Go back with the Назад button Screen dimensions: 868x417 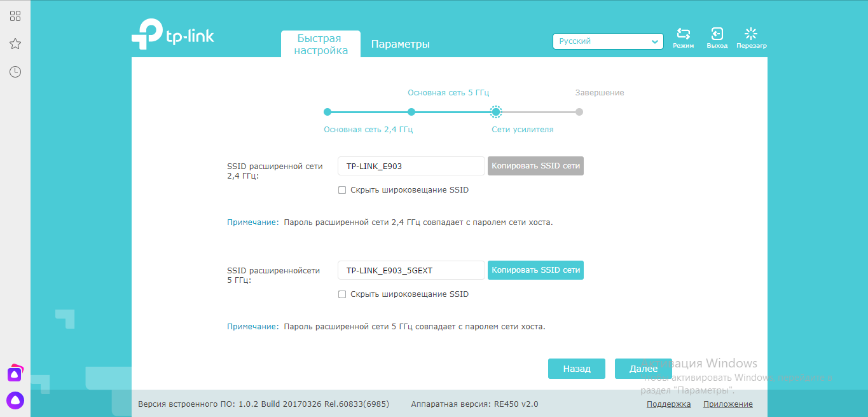click(x=577, y=369)
